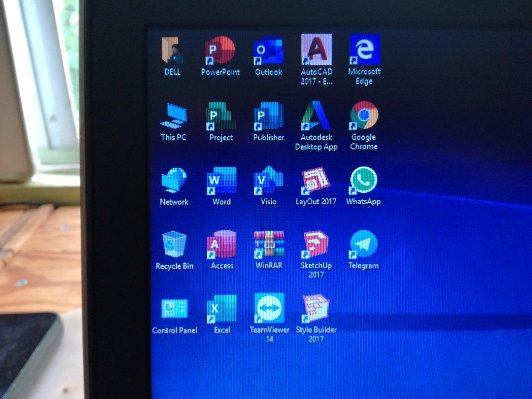Select the Network desktop icon
This screenshot has width=532, height=399.
[x=174, y=181]
